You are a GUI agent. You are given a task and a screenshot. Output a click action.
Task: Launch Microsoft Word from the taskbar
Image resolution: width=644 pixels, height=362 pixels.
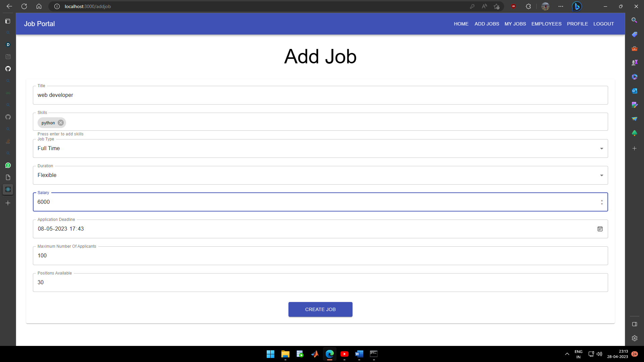coord(359,354)
